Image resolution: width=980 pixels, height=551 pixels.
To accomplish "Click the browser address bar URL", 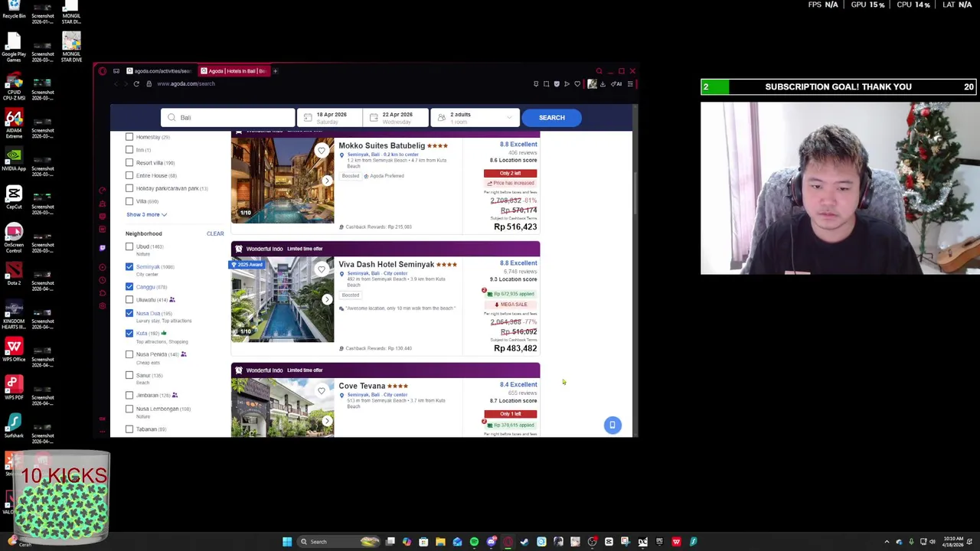I will click(x=186, y=84).
